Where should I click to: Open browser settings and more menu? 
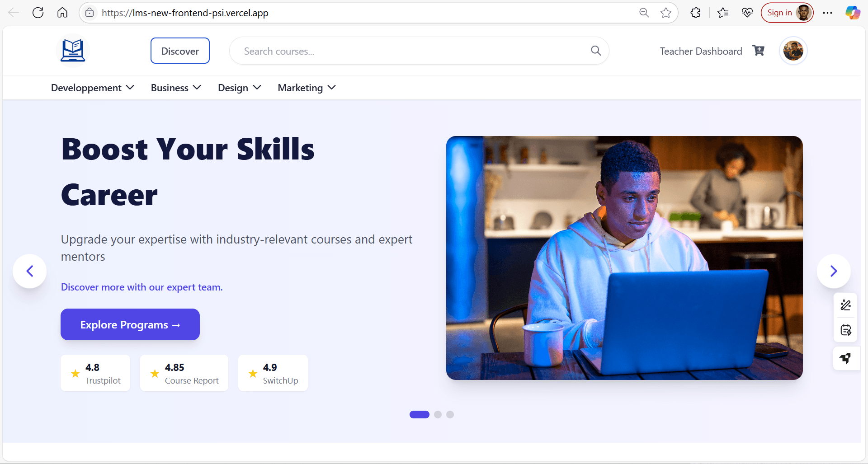click(x=828, y=13)
